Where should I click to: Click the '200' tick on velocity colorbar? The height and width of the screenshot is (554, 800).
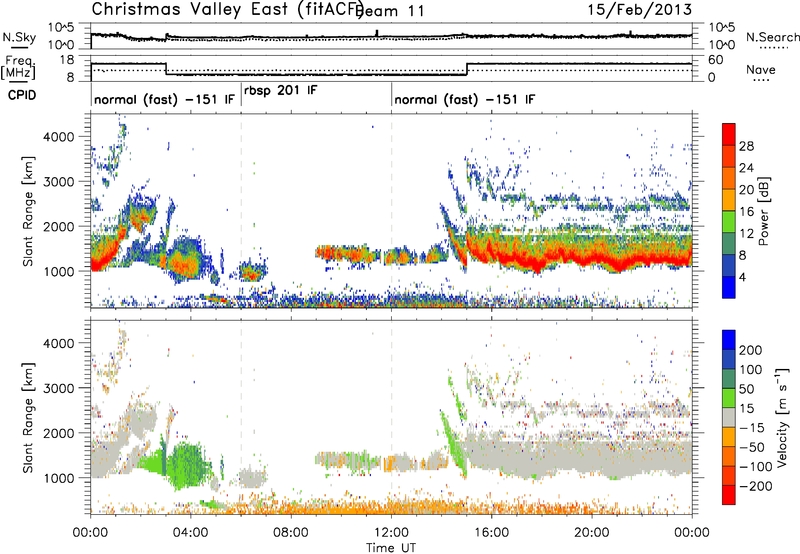coord(751,350)
